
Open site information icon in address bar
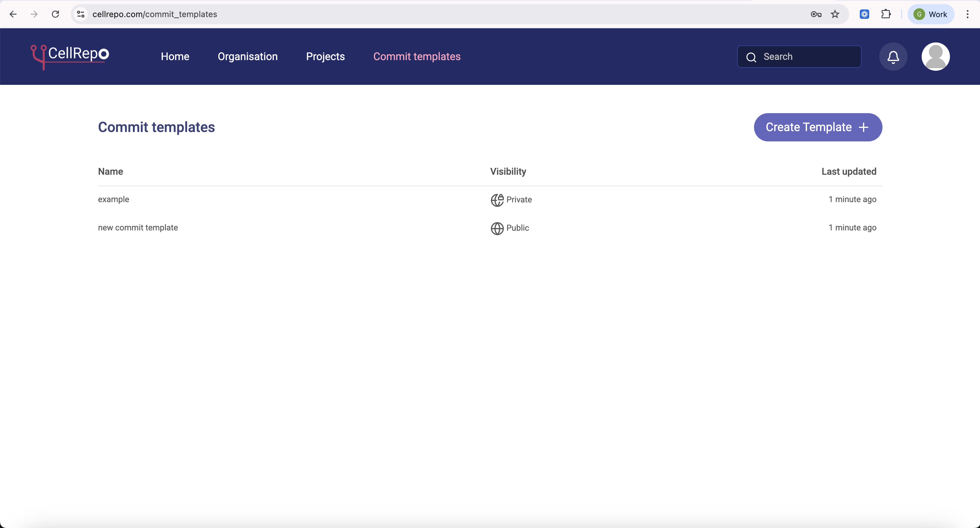(81, 14)
